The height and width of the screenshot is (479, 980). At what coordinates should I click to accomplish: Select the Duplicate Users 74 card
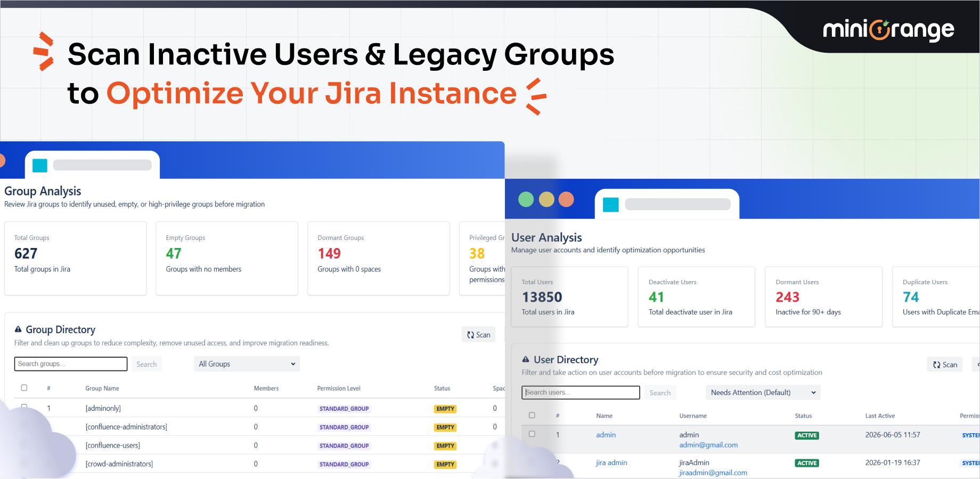pos(936,297)
